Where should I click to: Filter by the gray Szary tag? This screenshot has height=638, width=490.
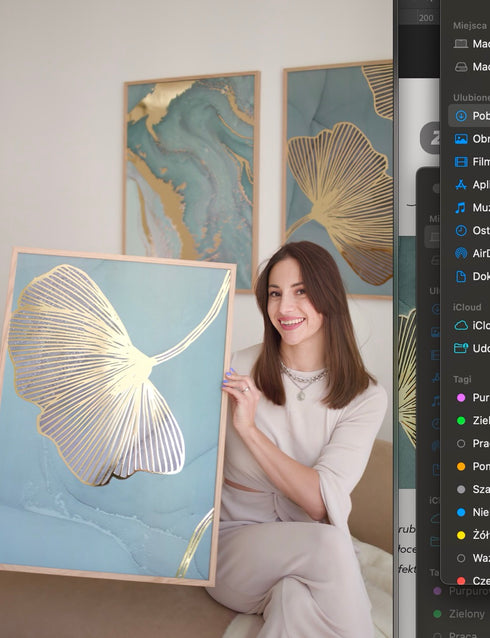[x=469, y=489]
